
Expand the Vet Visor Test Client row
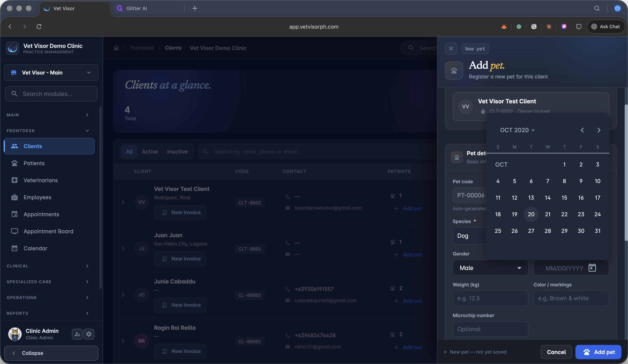123,202
